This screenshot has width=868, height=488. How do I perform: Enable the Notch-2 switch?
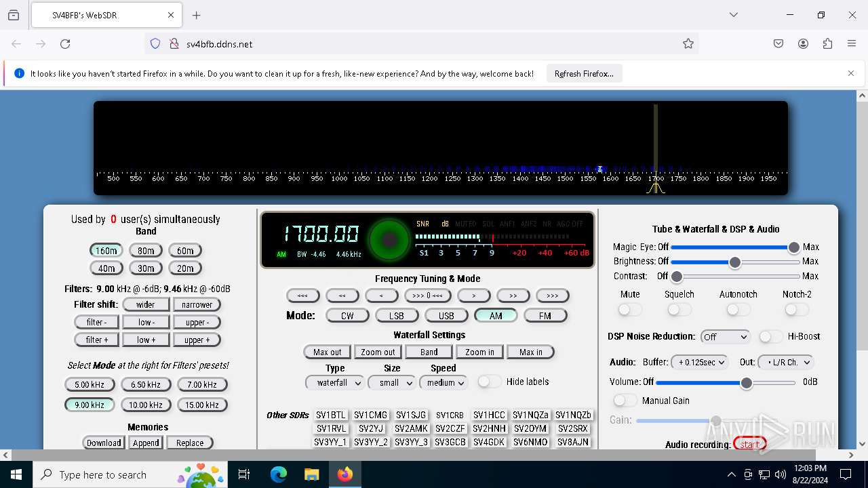tap(797, 310)
